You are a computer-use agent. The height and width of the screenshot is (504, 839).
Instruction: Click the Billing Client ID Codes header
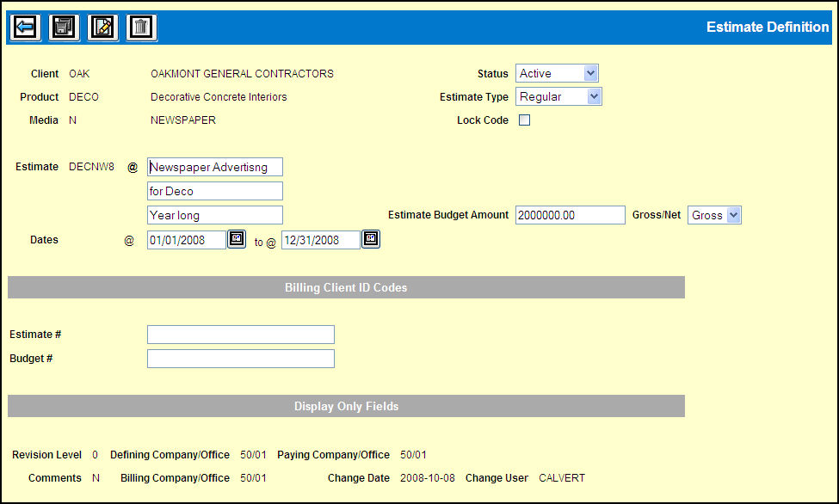(346, 287)
